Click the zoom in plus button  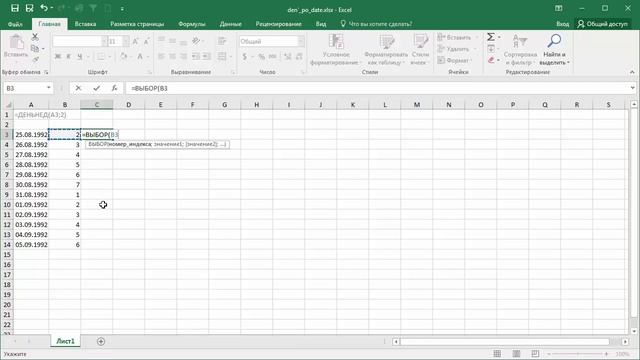(607, 354)
